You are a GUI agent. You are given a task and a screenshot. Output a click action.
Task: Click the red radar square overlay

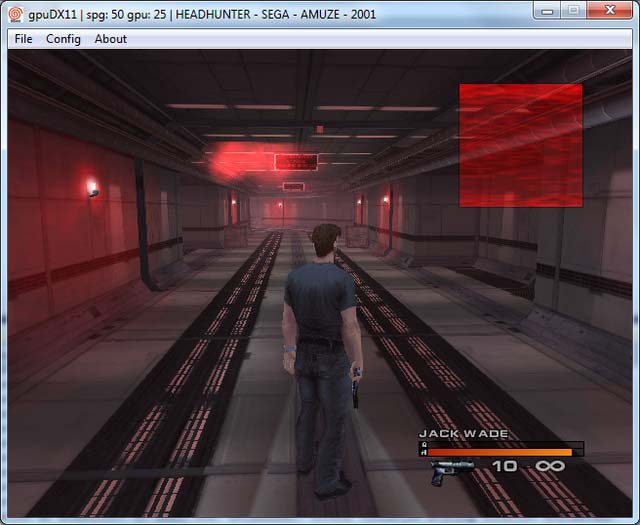pyautogui.click(x=520, y=145)
